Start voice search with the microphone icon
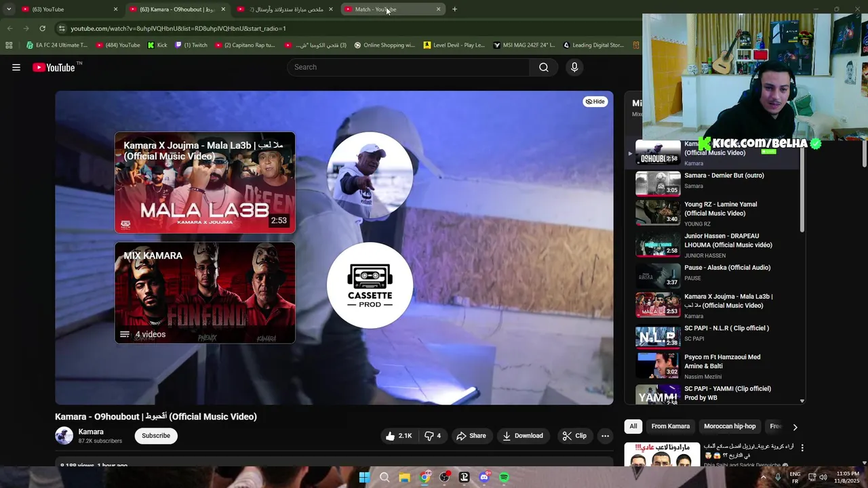The width and height of the screenshot is (868, 488). [x=574, y=67]
